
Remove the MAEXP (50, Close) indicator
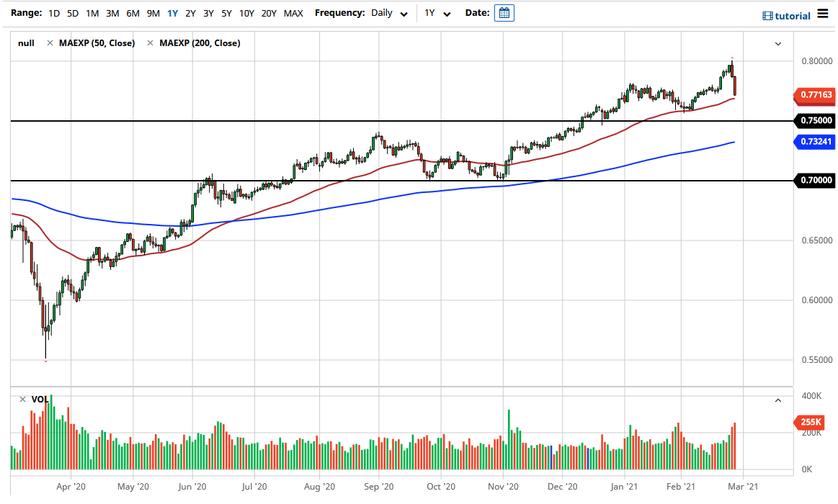coord(50,43)
